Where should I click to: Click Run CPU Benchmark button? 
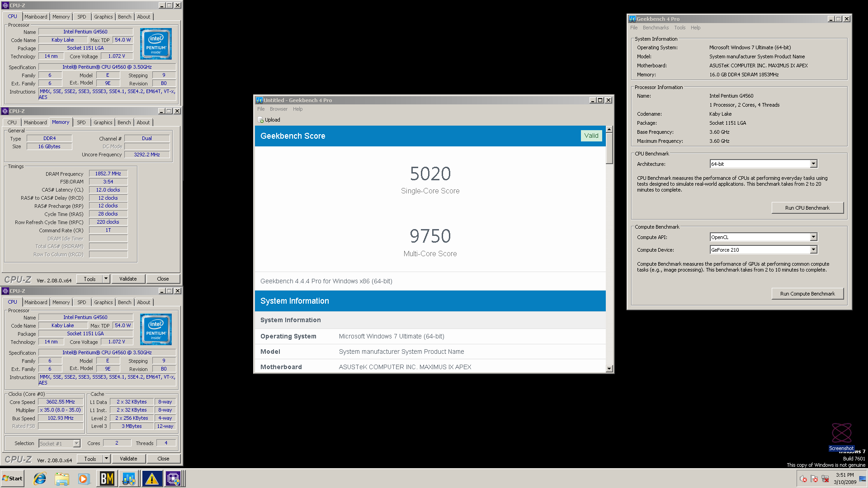(x=807, y=208)
